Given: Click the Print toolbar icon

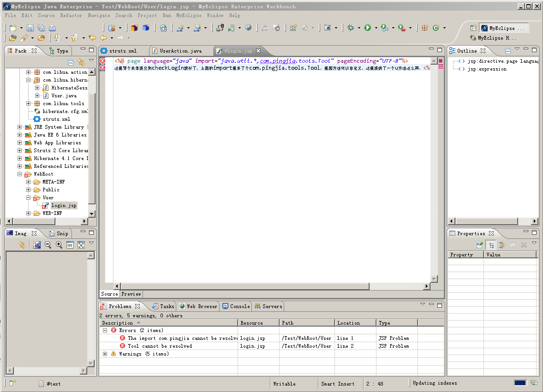Looking at the screenshot, I should [x=52, y=28].
